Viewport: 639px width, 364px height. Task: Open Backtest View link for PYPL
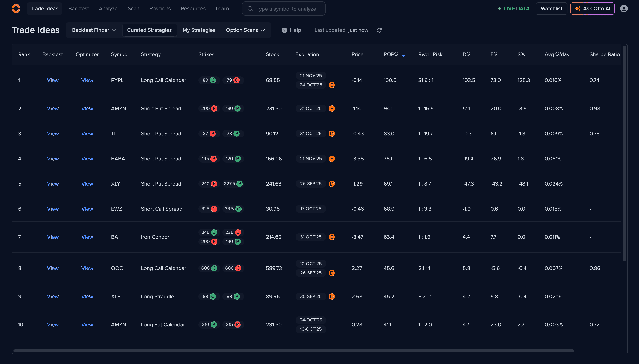[x=53, y=80]
